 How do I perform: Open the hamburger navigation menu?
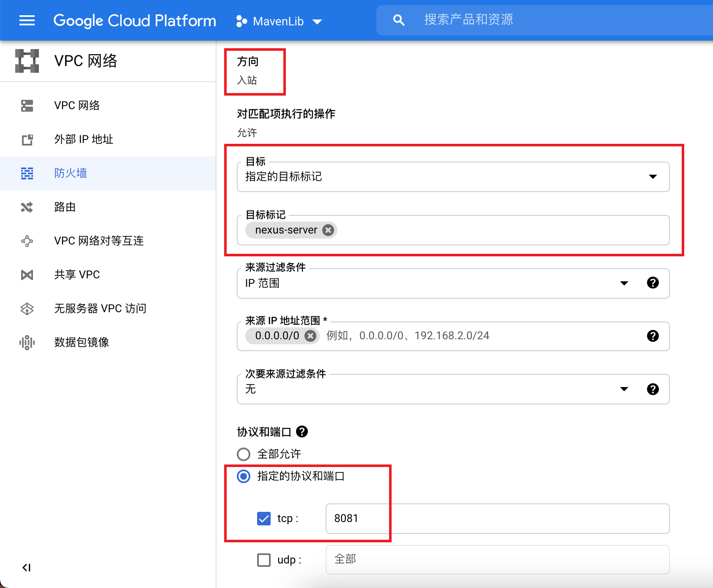(27, 20)
